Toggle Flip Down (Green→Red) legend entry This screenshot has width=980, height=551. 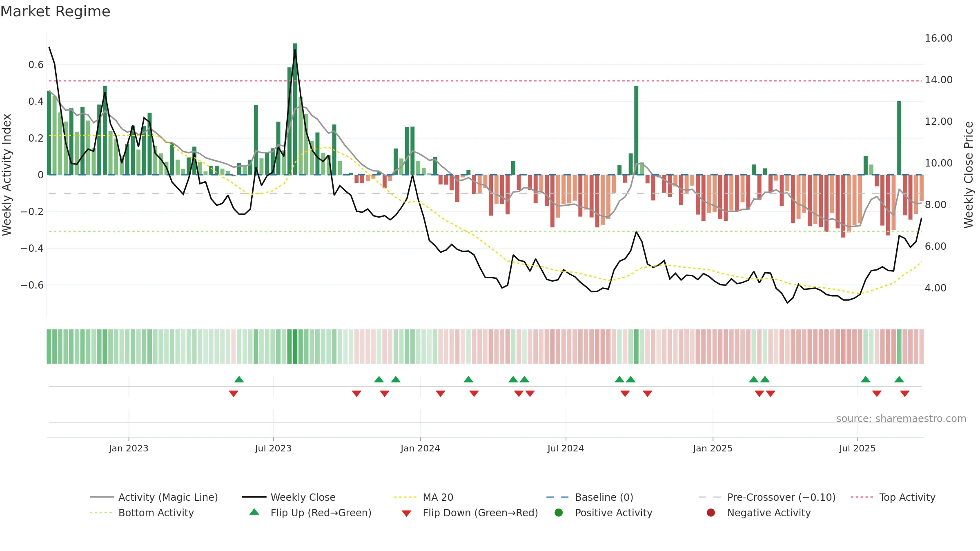pos(470,513)
